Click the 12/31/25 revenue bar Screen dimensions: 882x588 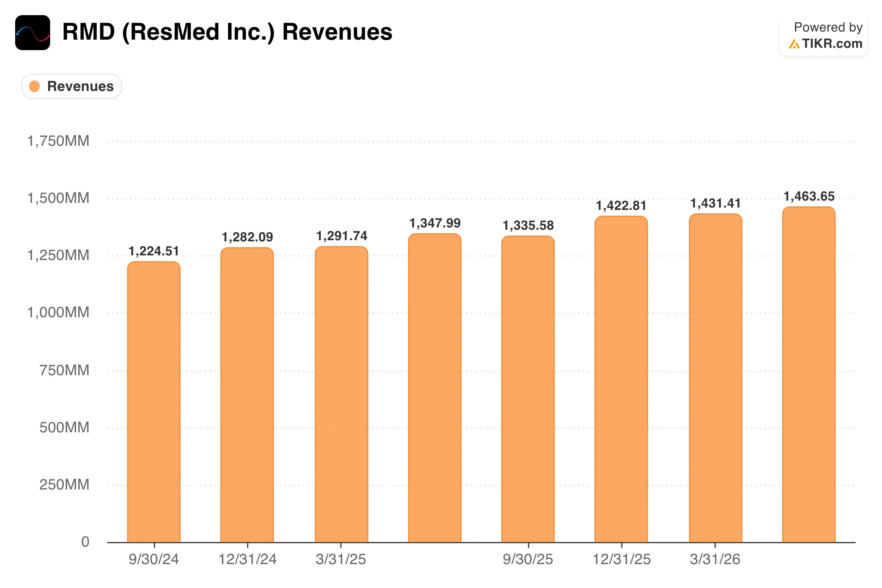621,379
